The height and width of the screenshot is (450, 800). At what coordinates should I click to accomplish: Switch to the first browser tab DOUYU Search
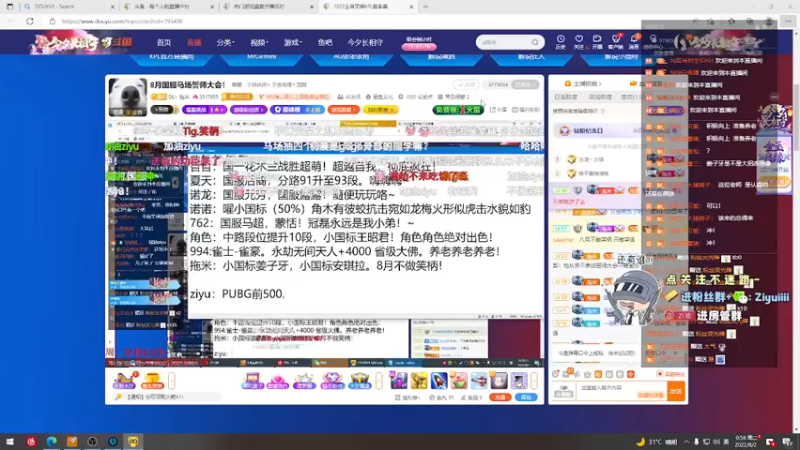tap(68, 7)
